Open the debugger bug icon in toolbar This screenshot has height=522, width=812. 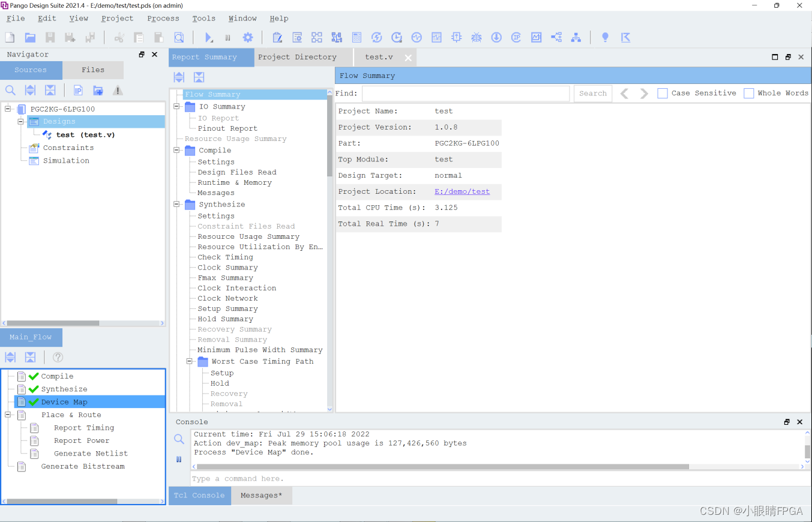[x=477, y=37]
